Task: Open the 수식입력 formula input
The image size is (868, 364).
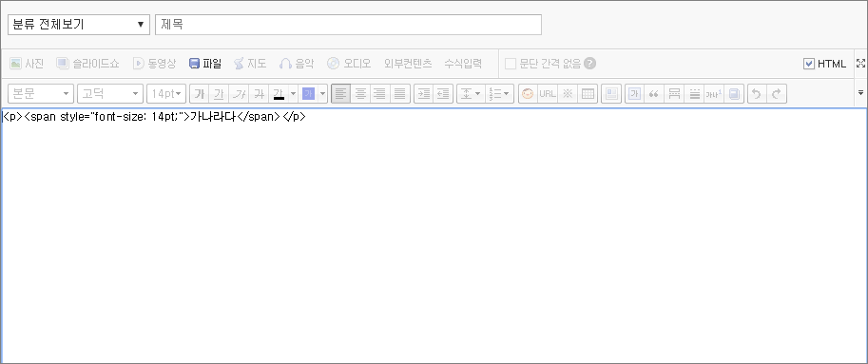Action: pos(463,64)
